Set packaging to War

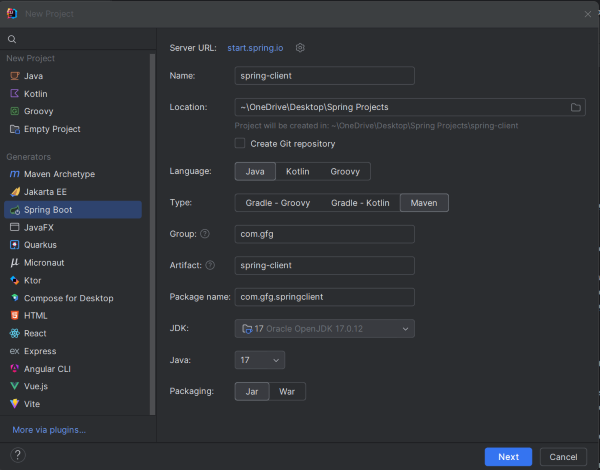click(287, 392)
